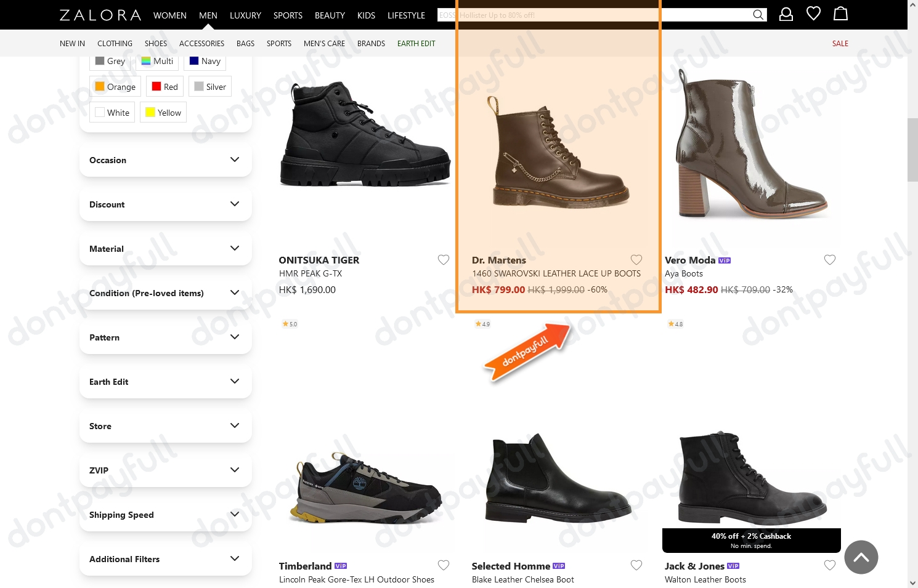This screenshot has height=588, width=918.
Task: Open the LUXURY section
Action: pyautogui.click(x=245, y=15)
